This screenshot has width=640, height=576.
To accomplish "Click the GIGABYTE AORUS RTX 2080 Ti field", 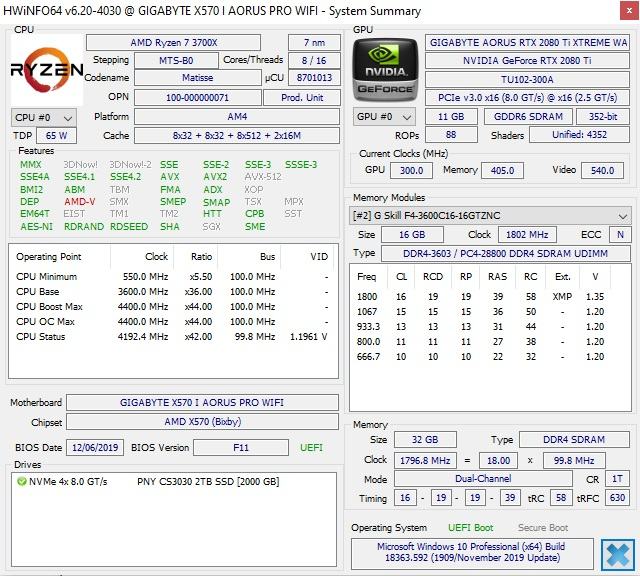I will pos(527,42).
